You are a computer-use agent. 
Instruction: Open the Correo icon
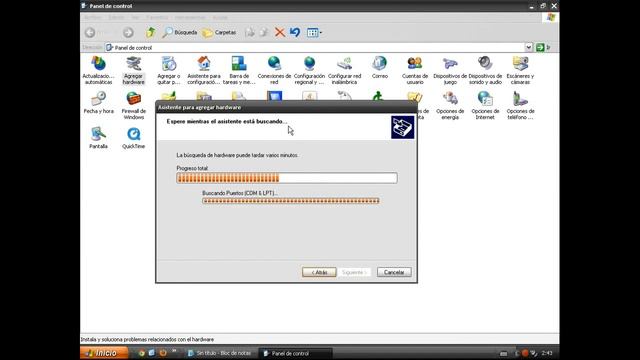(380, 67)
